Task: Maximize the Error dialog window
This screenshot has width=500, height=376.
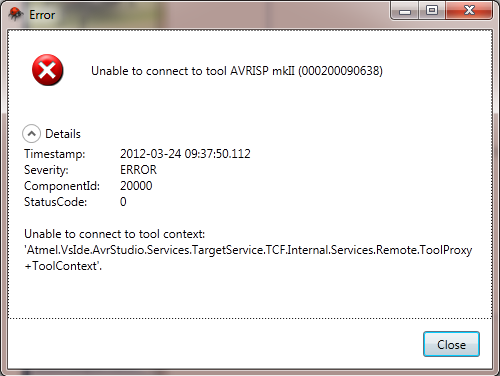Action: [432, 11]
